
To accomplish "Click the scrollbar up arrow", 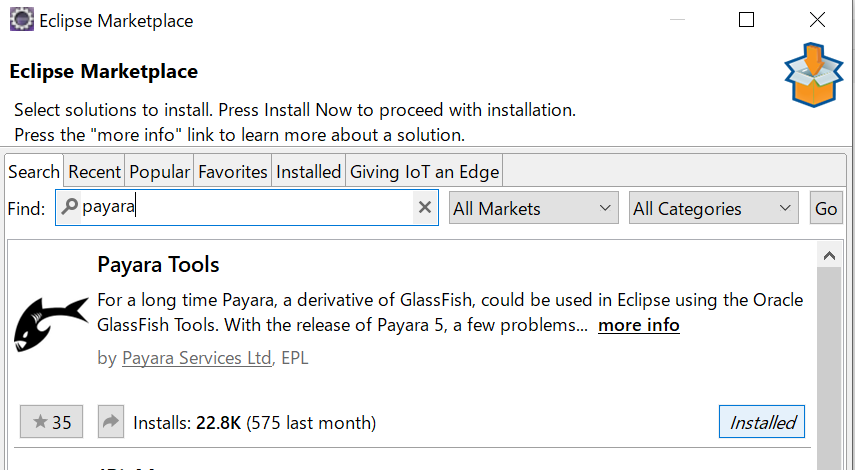I will [x=829, y=255].
